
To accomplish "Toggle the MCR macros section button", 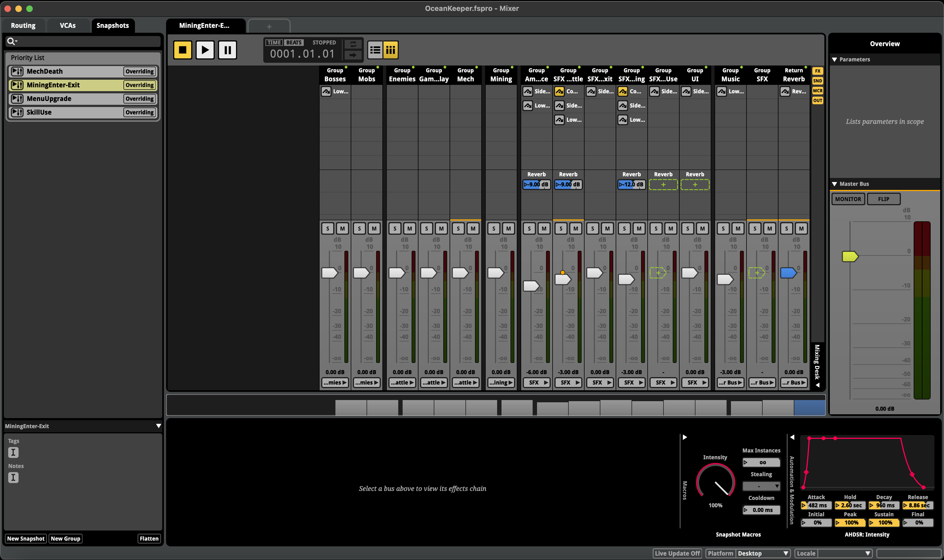I will pyautogui.click(x=818, y=91).
